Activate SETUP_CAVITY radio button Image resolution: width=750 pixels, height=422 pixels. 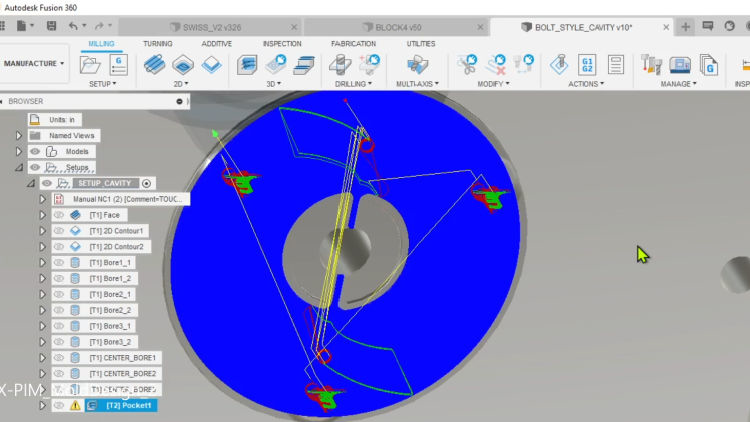click(x=146, y=183)
